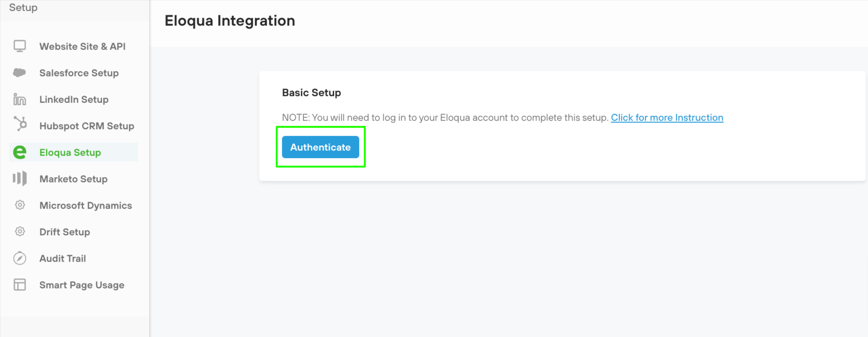868x337 pixels.
Task: Navigate to Marketo Setup
Action: (x=73, y=178)
